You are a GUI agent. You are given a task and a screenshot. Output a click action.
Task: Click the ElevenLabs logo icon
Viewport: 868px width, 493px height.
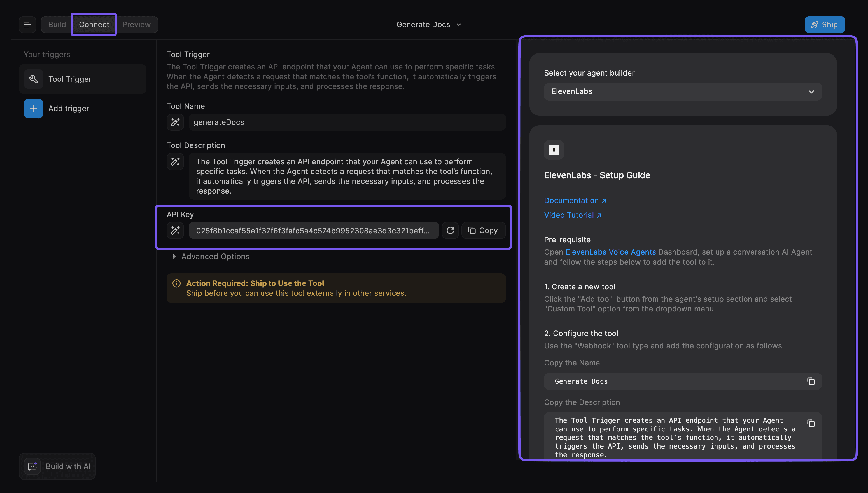[x=554, y=150]
